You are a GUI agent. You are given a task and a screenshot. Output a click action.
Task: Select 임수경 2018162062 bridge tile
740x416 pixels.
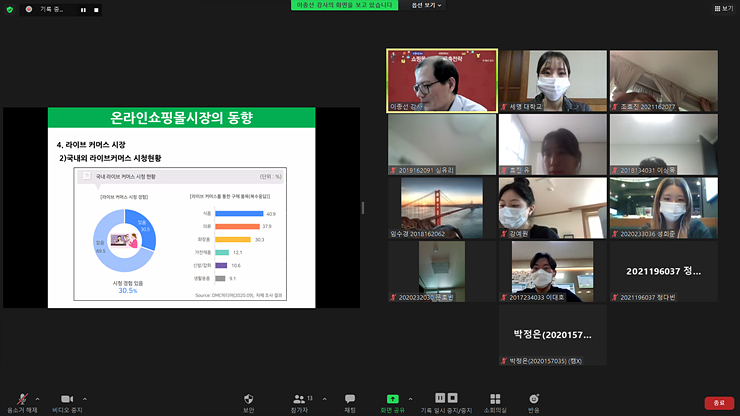click(x=442, y=208)
